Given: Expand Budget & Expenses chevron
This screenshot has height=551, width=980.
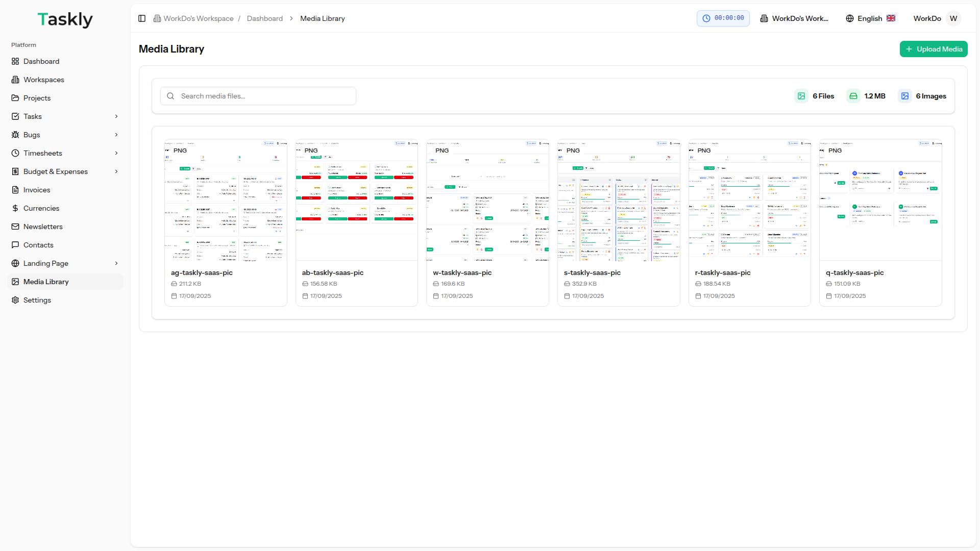Looking at the screenshot, I should 116,171.
